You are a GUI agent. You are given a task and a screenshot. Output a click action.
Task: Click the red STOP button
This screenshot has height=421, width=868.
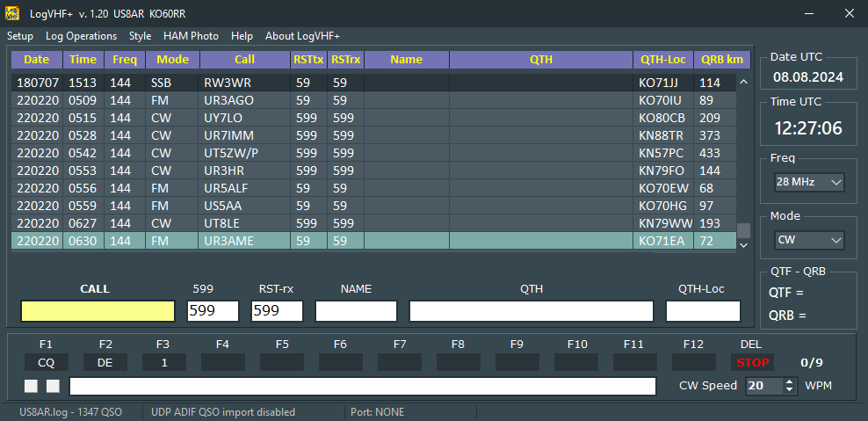[x=752, y=362]
